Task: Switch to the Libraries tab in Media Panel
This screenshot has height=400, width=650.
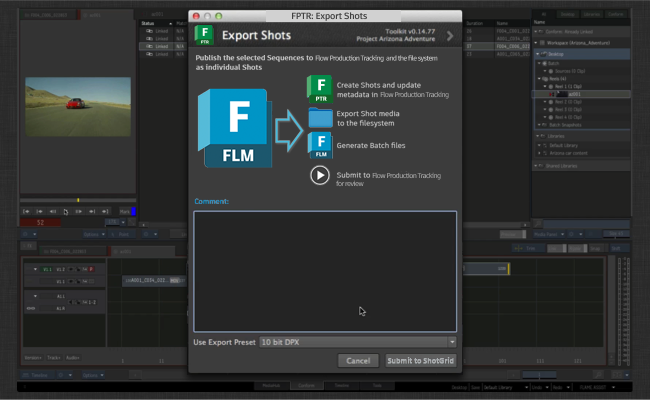Action: (x=592, y=14)
